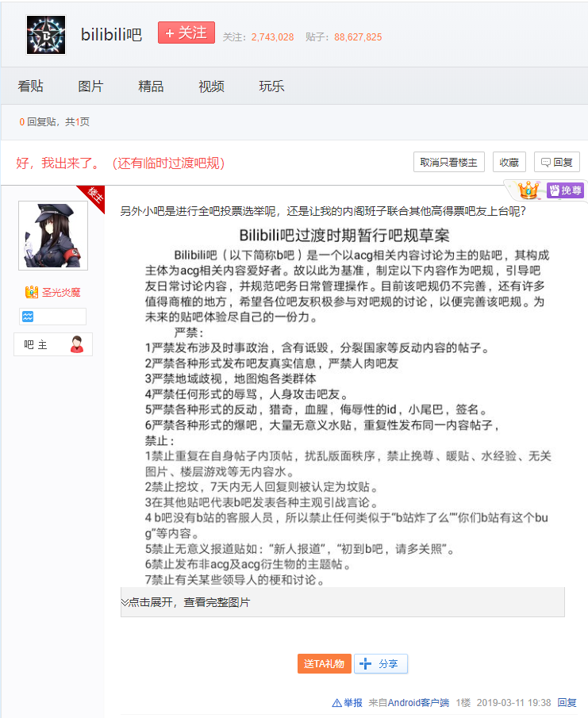Open the 分享 share options
Viewport: 588px width, 718px height.
pyautogui.click(x=381, y=664)
